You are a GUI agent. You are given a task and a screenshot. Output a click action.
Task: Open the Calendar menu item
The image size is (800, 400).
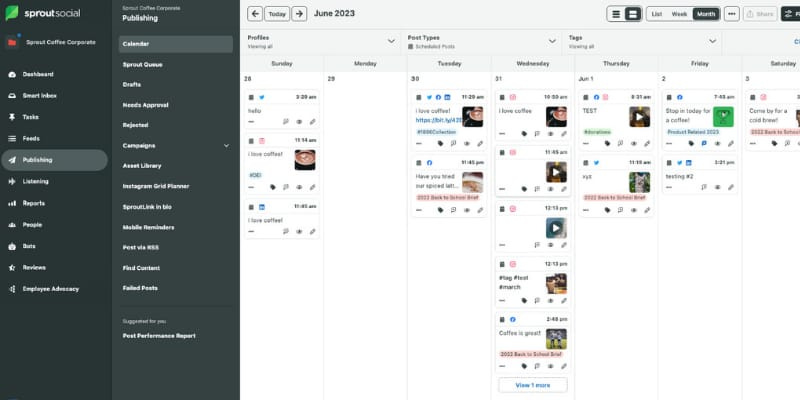click(176, 44)
